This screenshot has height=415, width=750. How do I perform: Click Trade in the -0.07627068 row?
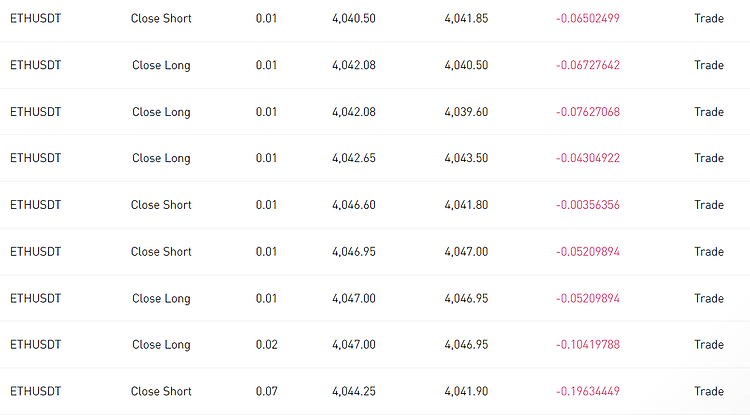coord(709,112)
